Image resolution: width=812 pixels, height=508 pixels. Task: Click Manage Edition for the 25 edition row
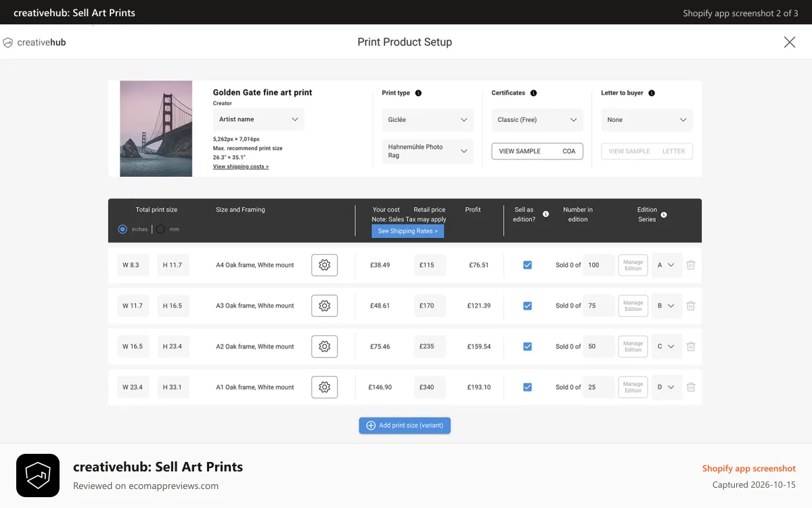click(x=633, y=387)
